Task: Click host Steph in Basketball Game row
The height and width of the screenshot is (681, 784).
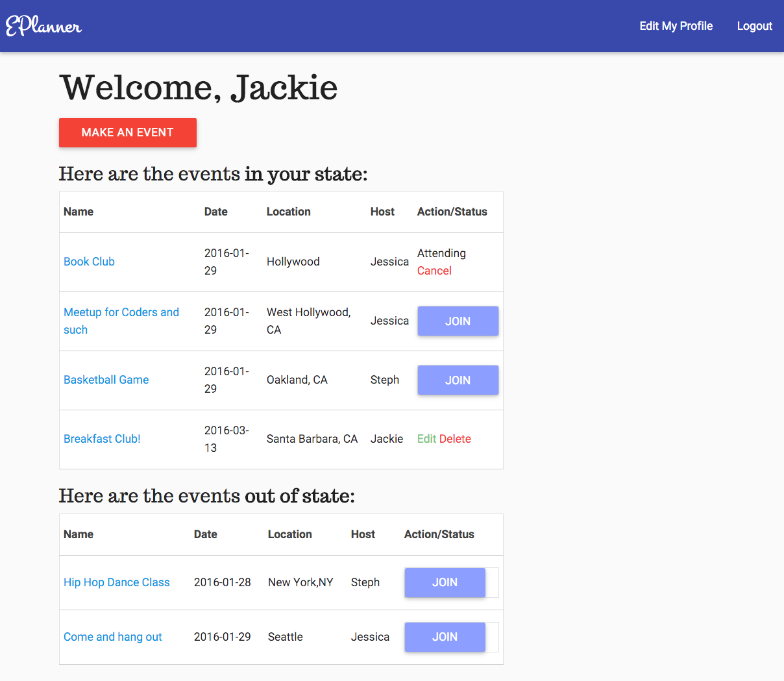Action: coord(385,380)
